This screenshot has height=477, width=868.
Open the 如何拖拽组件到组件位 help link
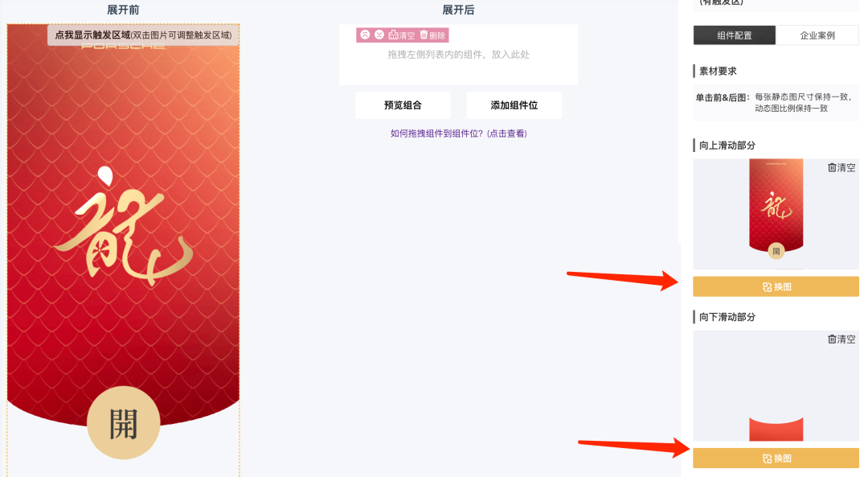click(458, 134)
